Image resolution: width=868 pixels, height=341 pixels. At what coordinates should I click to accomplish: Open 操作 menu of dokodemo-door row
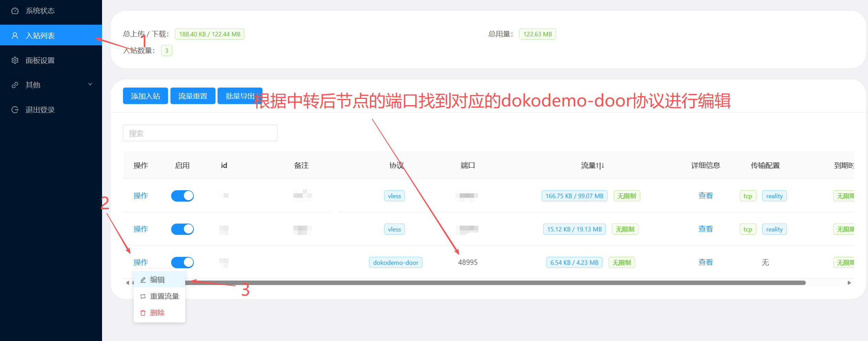(141, 262)
